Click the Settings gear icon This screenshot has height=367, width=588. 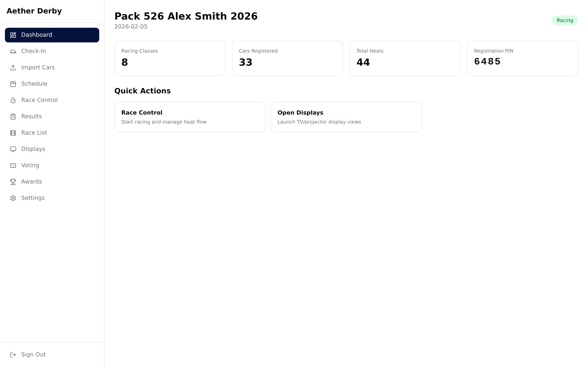point(13,198)
